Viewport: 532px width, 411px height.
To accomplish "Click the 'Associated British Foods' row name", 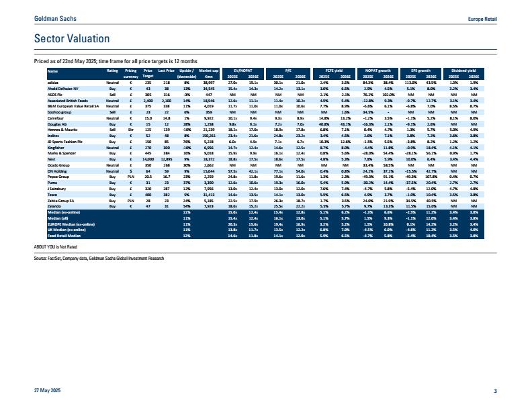I will click(x=68, y=101).
